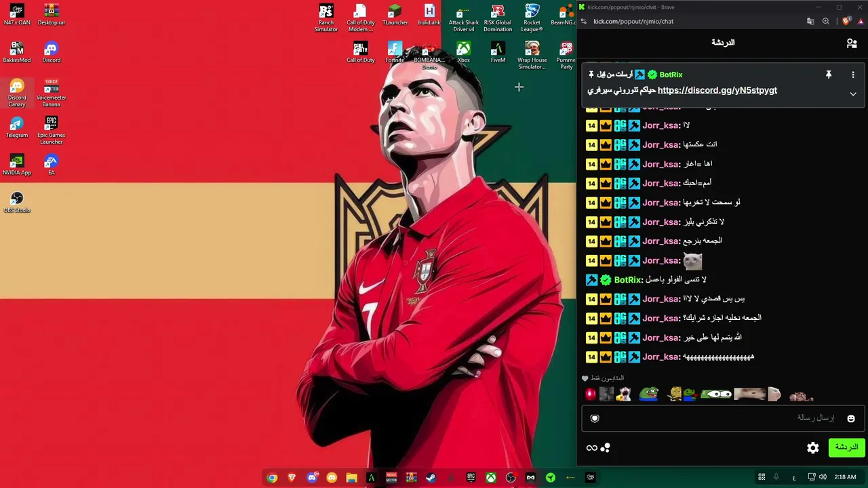
Task: Open the Telegram desktop shortcut
Action: click(17, 127)
